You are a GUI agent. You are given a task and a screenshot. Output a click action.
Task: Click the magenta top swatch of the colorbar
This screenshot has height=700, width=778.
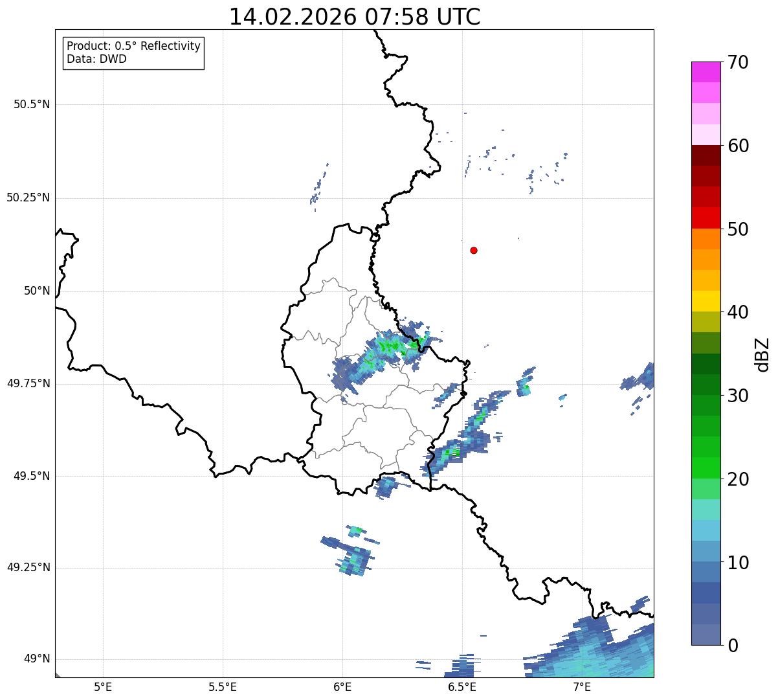(706, 72)
